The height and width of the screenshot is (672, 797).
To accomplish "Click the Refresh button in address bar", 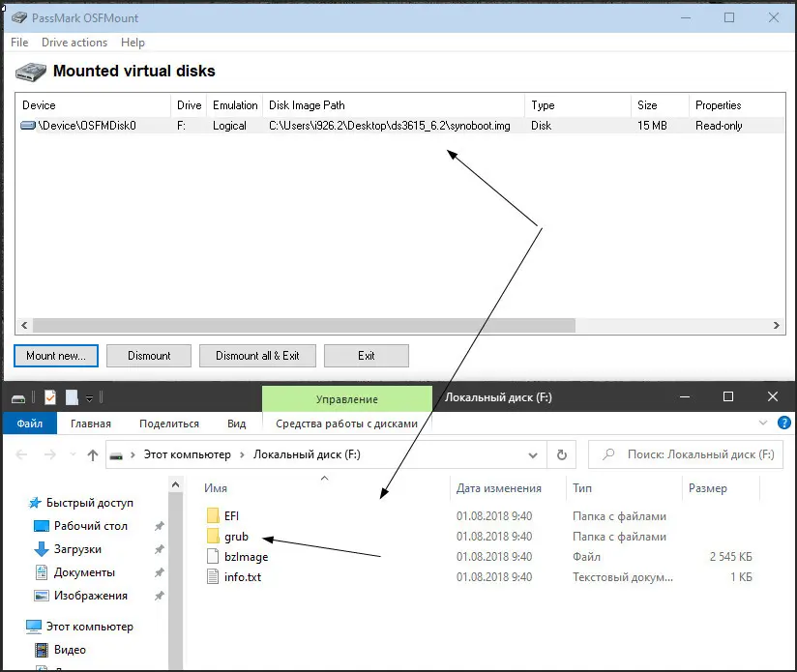I will [x=562, y=454].
